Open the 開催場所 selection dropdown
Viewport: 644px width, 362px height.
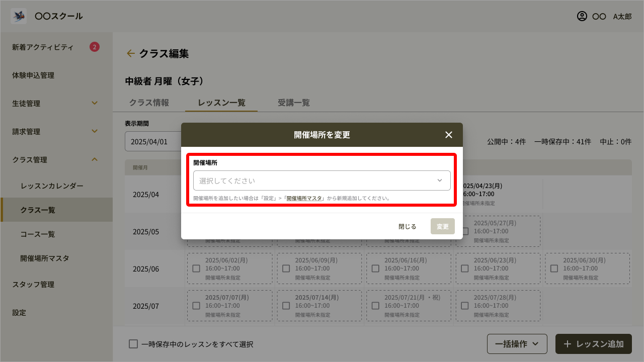[x=321, y=180]
